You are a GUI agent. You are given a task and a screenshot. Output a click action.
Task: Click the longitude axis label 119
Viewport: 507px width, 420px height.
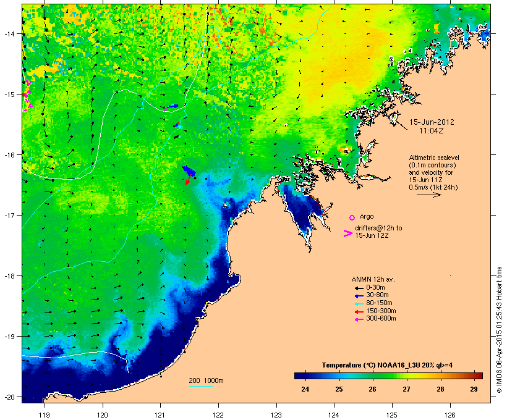coord(45,415)
